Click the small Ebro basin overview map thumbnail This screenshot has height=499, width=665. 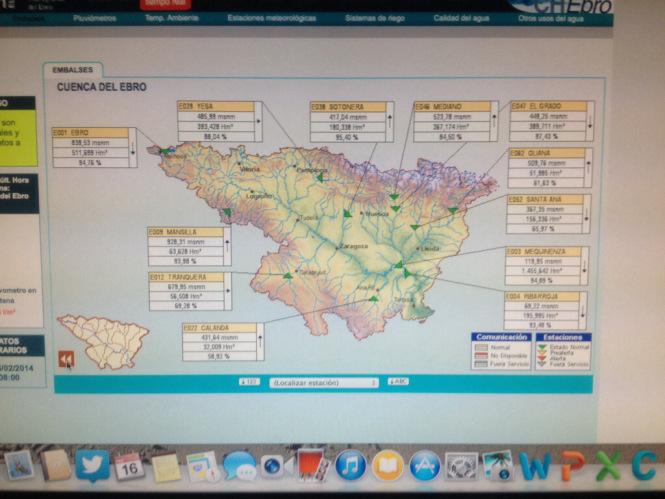[103, 340]
